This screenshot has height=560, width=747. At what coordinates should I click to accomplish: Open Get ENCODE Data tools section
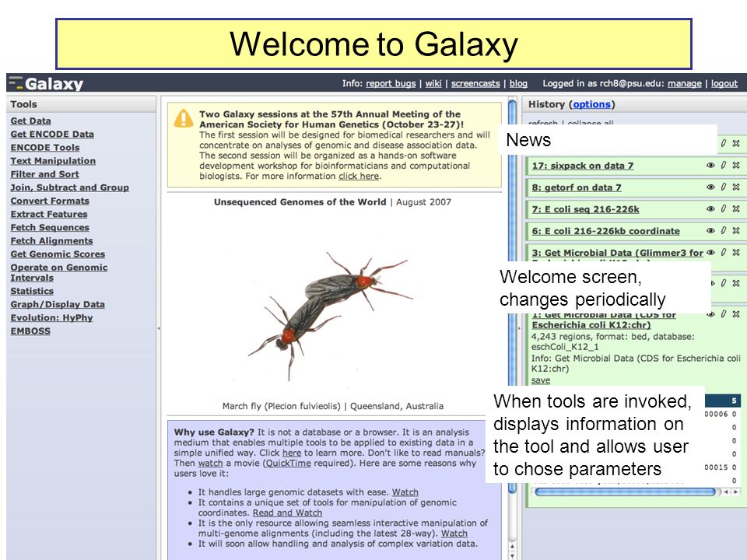[52, 135]
